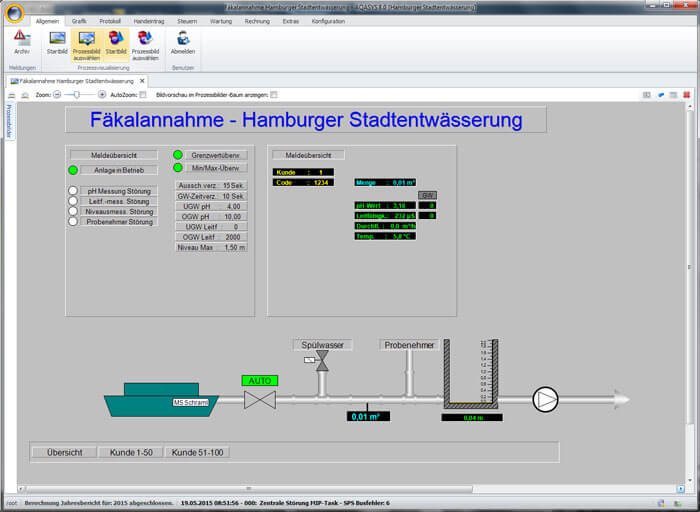Screen dimensions: 700x512
Task: Click the horizontal scrollbar thumb
Action: tap(249, 489)
